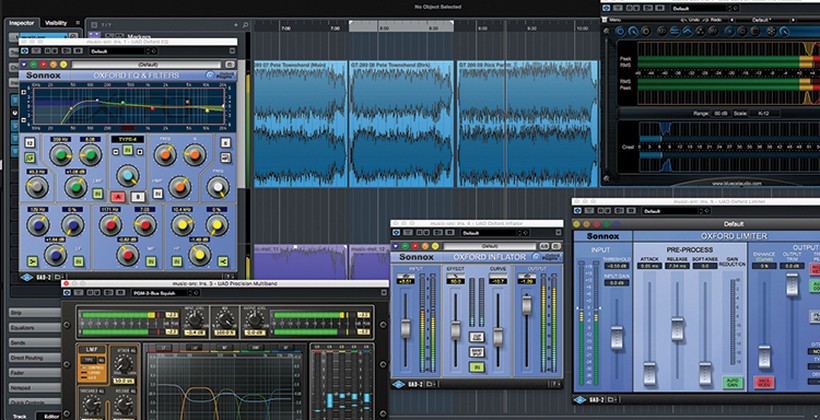Click the Inflator A/B compare button
The height and width of the screenshot is (420, 820).
pos(544,246)
